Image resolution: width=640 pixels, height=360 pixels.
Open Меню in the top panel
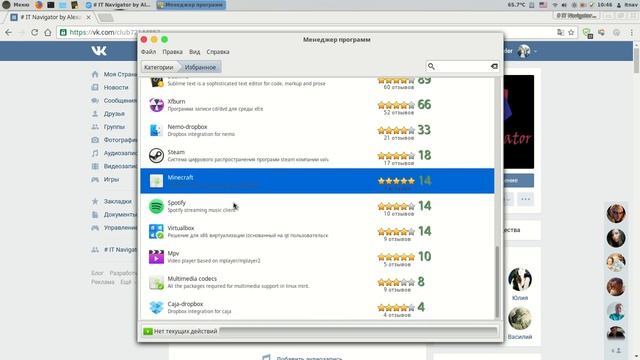coord(16,5)
